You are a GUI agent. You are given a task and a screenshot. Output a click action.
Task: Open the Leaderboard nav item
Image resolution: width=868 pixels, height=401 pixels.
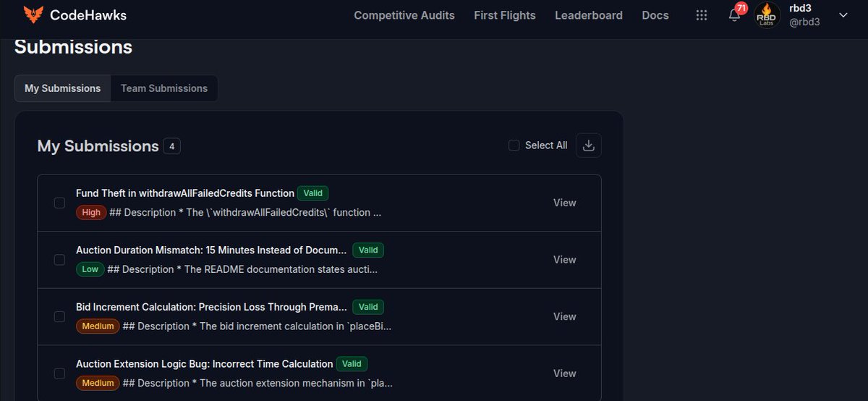coord(589,15)
